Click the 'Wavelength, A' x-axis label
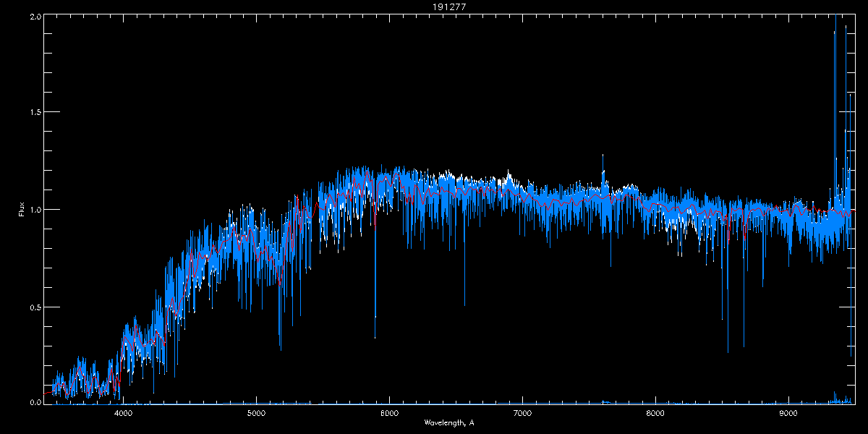Screen dimensions: 868x434 pyautogui.click(x=449, y=422)
